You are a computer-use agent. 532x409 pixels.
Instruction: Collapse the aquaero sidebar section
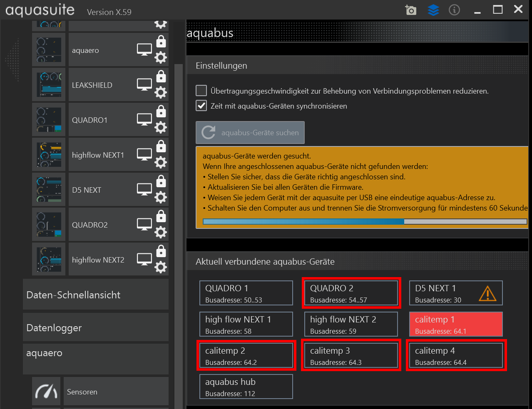click(x=96, y=353)
